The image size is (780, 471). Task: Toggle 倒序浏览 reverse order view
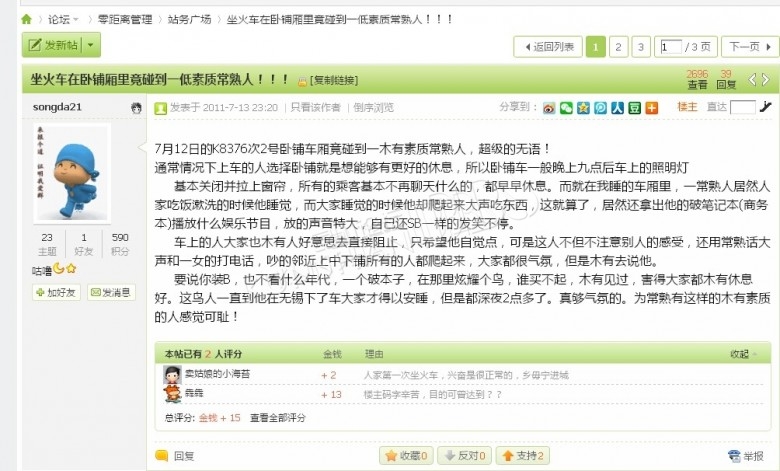[374, 107]
